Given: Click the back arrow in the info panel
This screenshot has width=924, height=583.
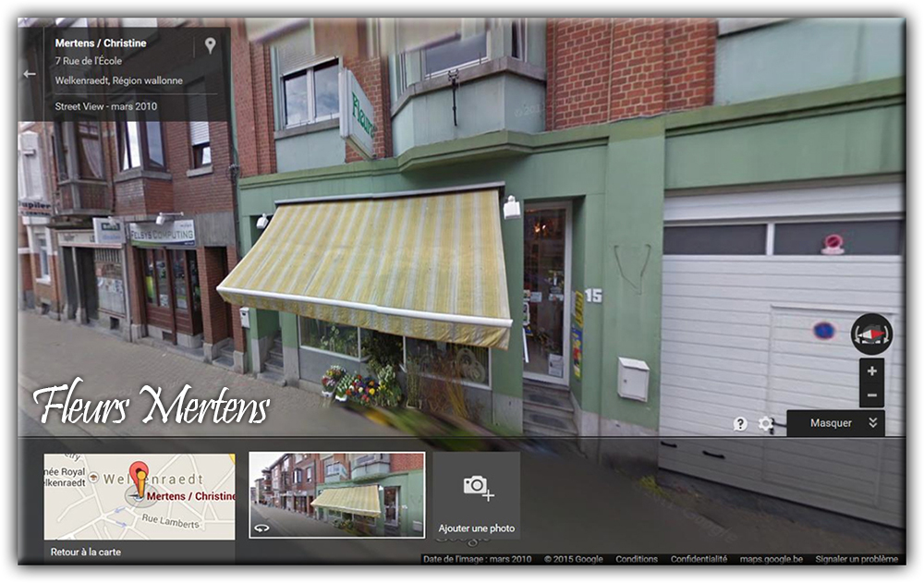Looking at the screenshot, I should (x=30, y=74).
